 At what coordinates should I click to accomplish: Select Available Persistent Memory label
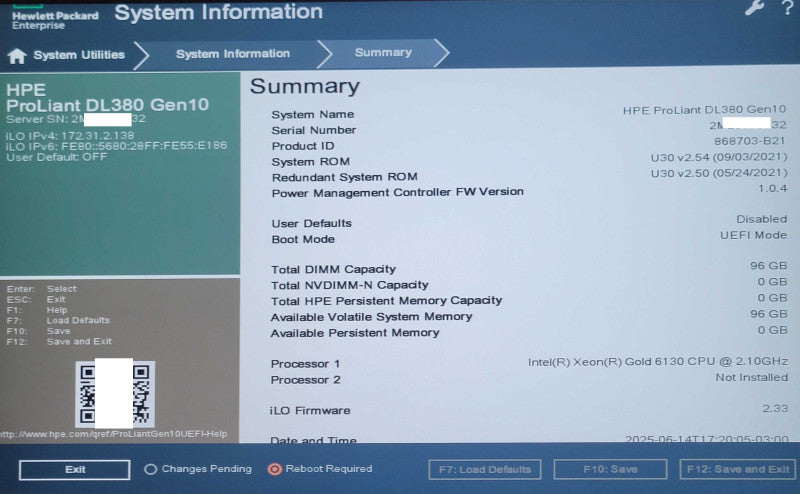click(355, 333)
